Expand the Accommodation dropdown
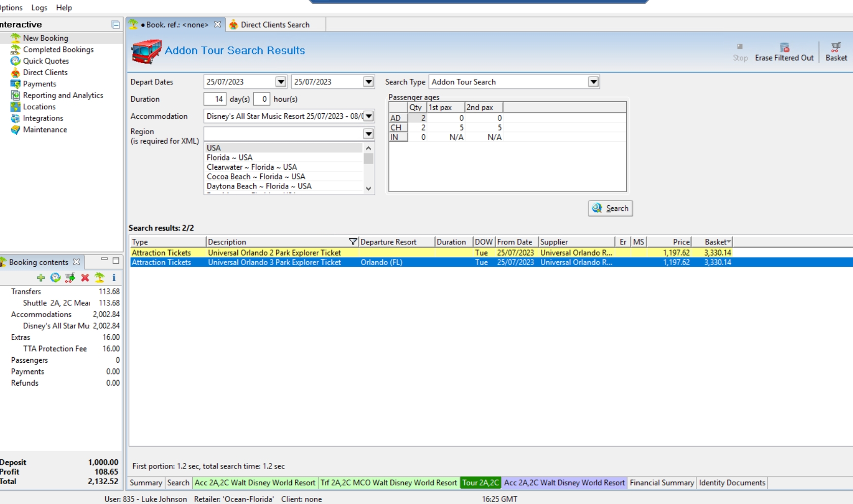 point(369,116)
